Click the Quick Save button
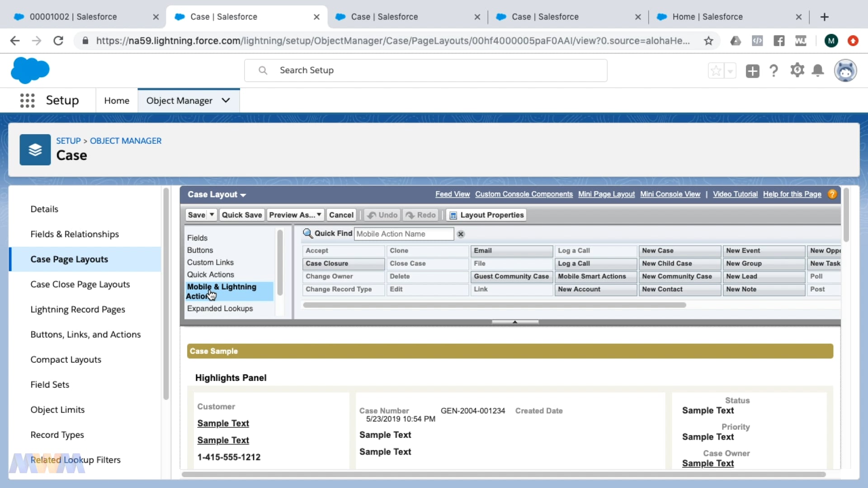868x488 pixels. (x=241, y=215)
